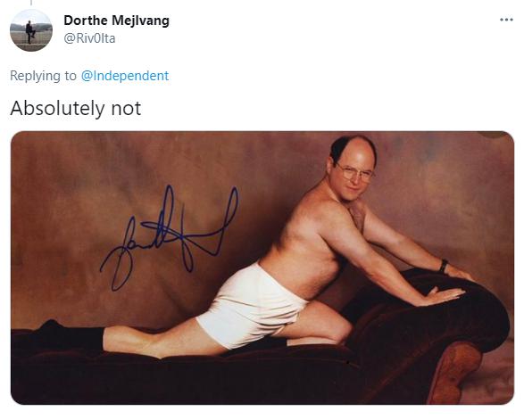524x420 pixels.
Task: Click Dorthe Mejlvang's profile avatar
Action: [31, 30]
